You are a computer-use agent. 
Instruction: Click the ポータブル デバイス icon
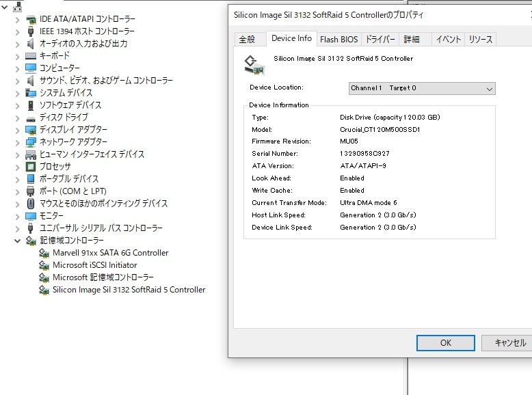tap(31, 179)
